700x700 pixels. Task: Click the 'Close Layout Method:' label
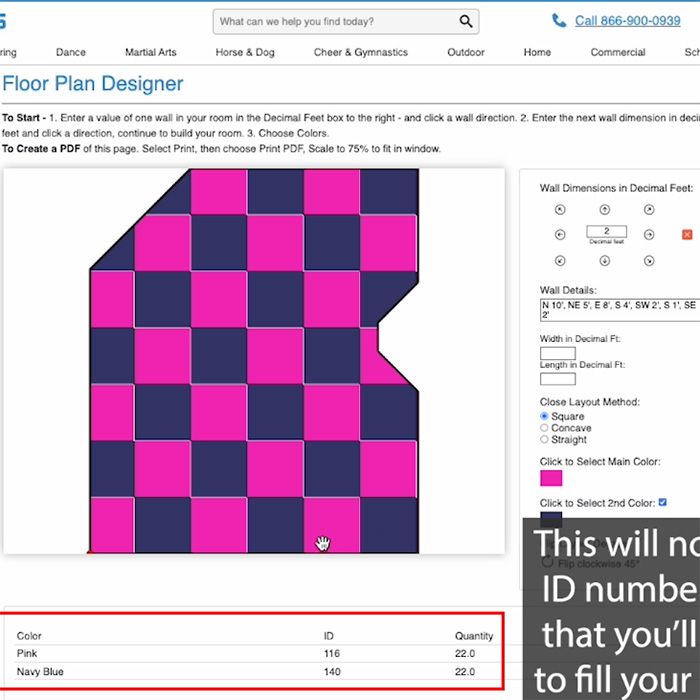(589, 402)
